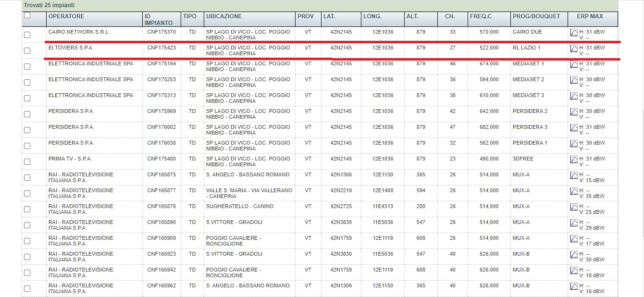Select checkbox for RAI impianto CNF165942

[x=27, y=272]
